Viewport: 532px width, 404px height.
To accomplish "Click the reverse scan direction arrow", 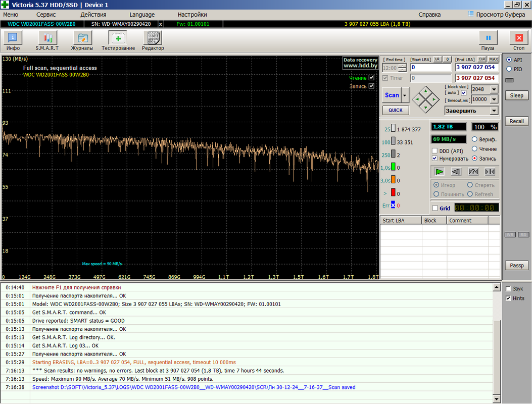I will (456, 172).
